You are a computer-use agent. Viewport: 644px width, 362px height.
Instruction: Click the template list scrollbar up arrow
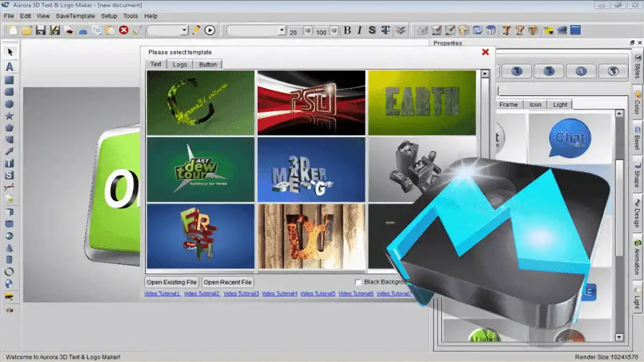pyautogui.click(x=485, y=75)
